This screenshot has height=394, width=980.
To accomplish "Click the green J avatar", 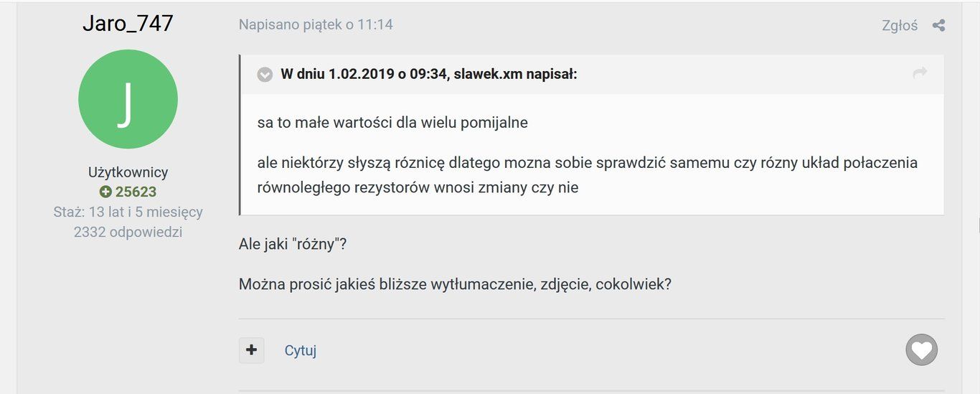I will click(128, 99).
